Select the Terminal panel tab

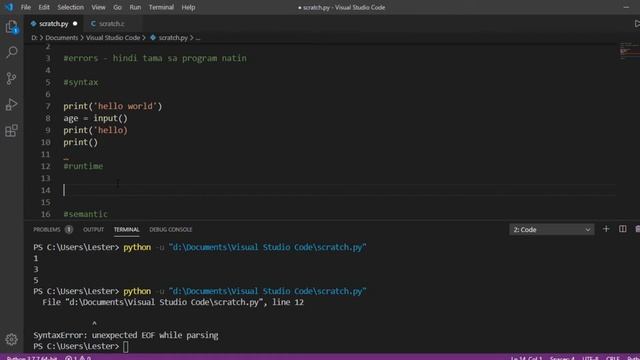tap(127, 229)
